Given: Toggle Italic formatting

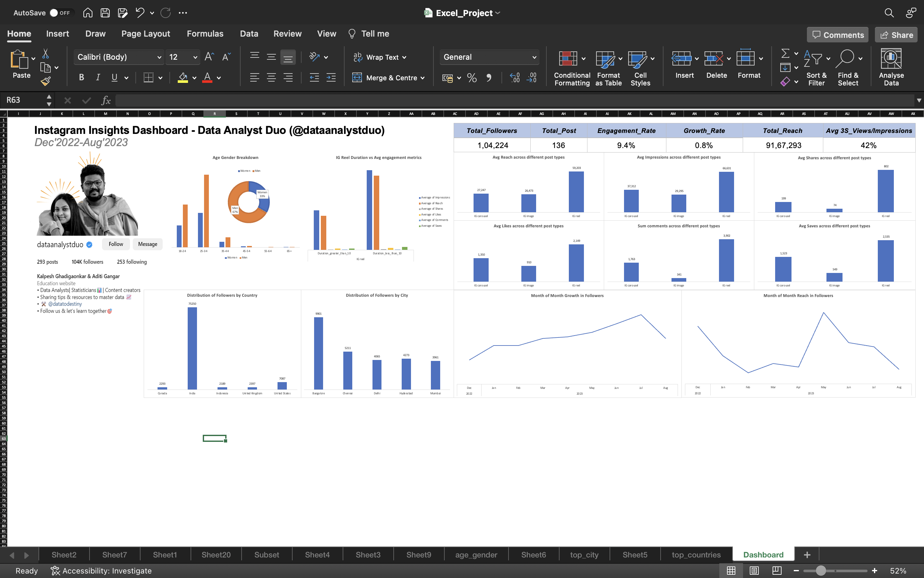Looking at the screenshot, I should (x=98, y=78).
